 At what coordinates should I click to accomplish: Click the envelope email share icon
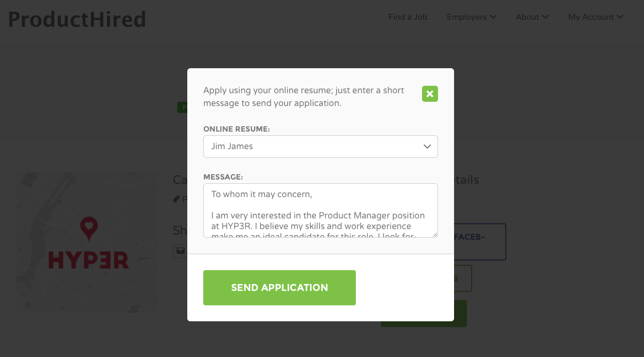pos(180,250)
